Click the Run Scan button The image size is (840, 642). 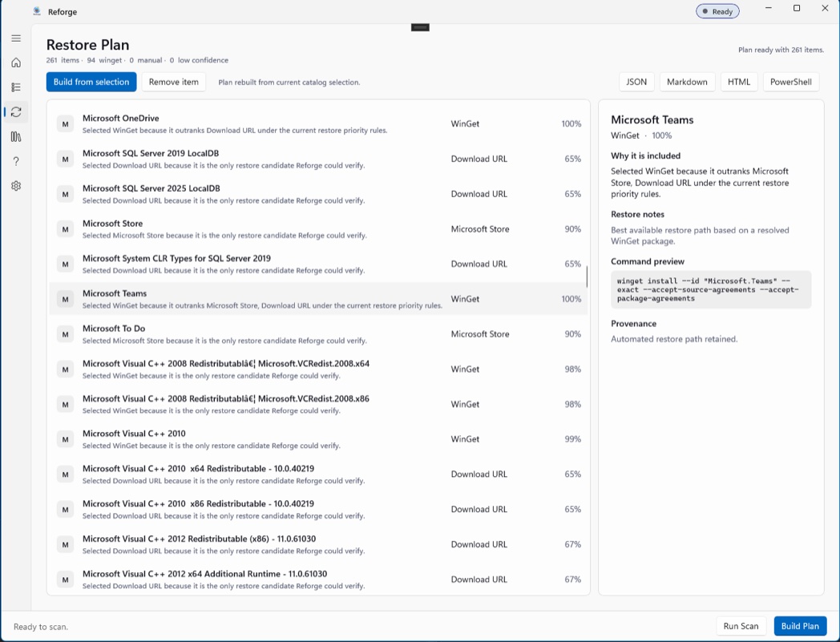(741, 626)
